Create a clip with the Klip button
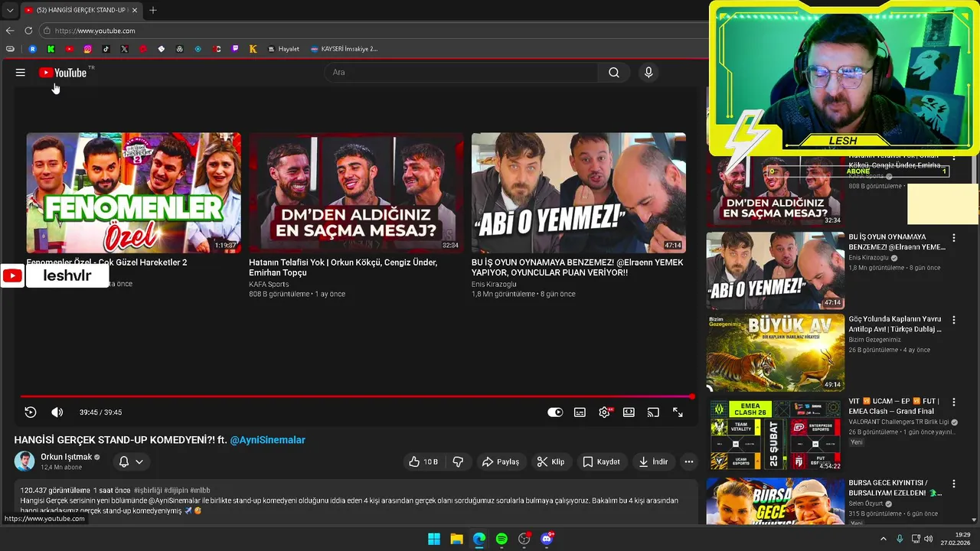 (550, 461)
